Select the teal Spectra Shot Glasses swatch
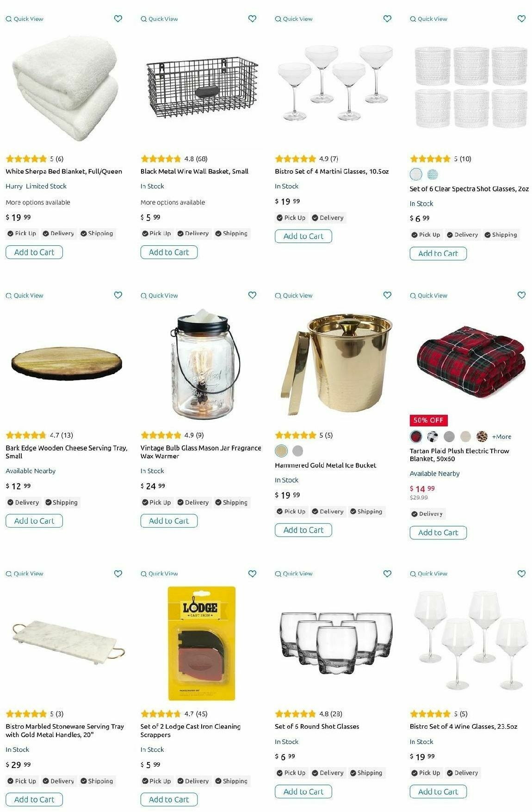This screenshot has height=812, width=532. click(x=433, y=175)
